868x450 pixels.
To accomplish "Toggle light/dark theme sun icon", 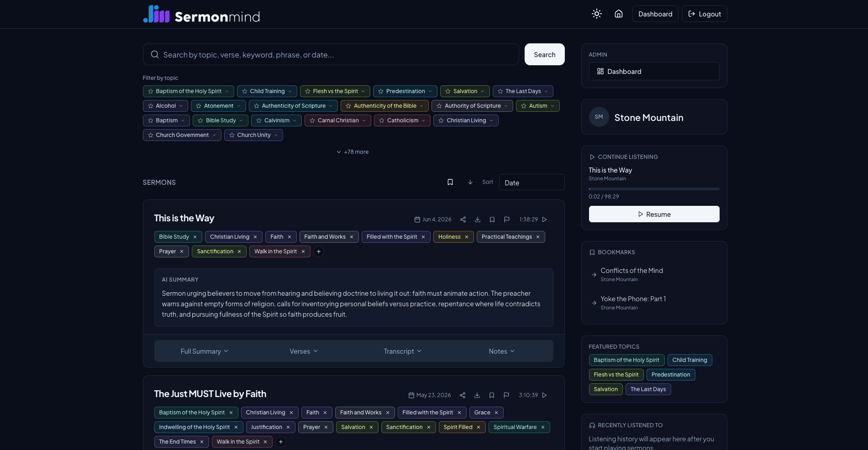I will pos(596,14).
